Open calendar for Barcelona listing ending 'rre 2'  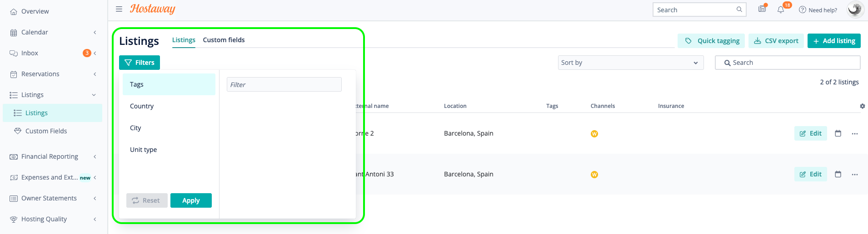[x=838, y=133]
